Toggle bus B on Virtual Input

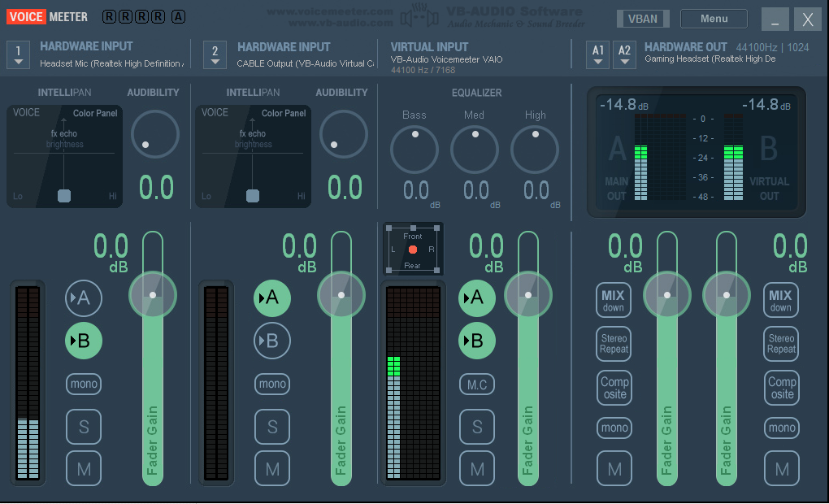(476, 341)
